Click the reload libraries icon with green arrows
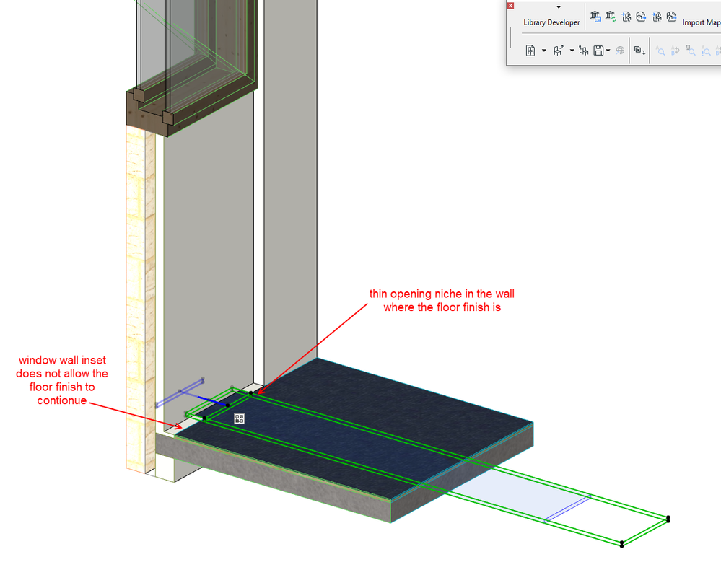The height and width of the screenshot is (588, 721). tap(611, 17)
